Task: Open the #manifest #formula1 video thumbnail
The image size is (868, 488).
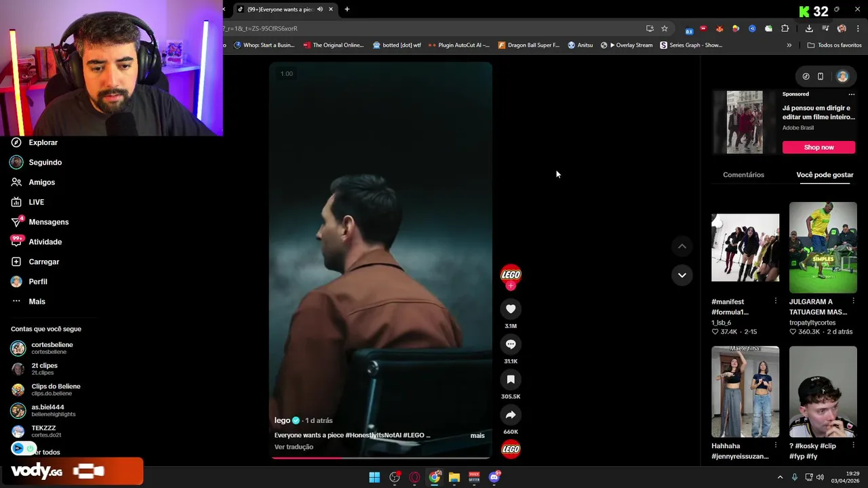Action: click(x=745, y=247)
